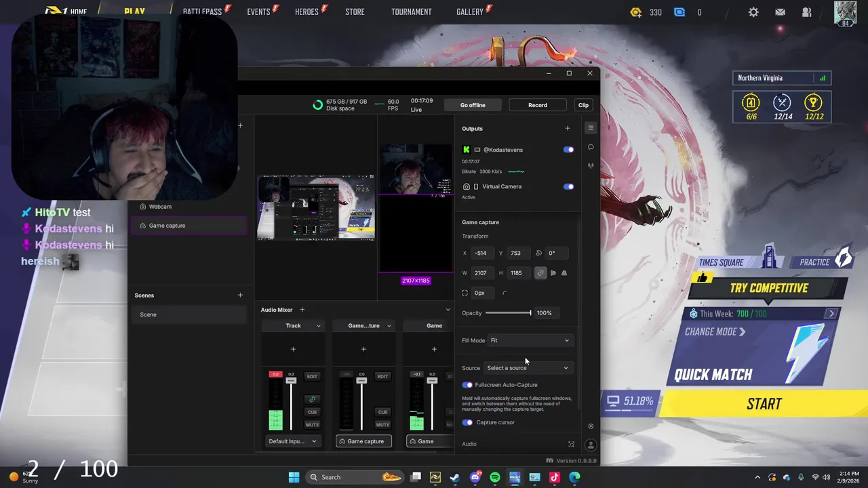Toggle Fullscreen Auto-Capture switch

pos(467,385)
